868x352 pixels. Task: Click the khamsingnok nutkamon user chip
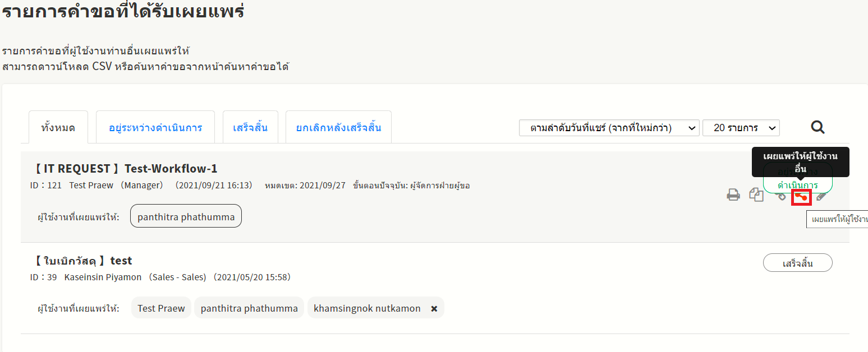click(x=367, y=308)
